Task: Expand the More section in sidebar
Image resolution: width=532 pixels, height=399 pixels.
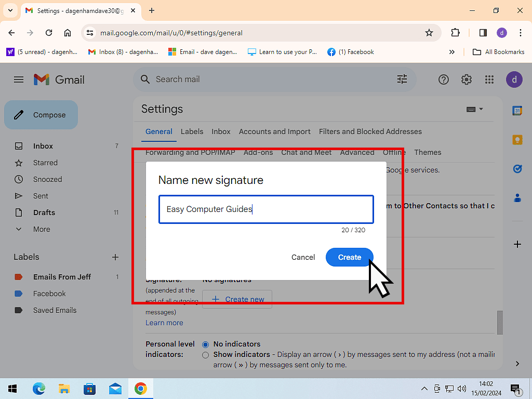Action: tap(42, 229)
